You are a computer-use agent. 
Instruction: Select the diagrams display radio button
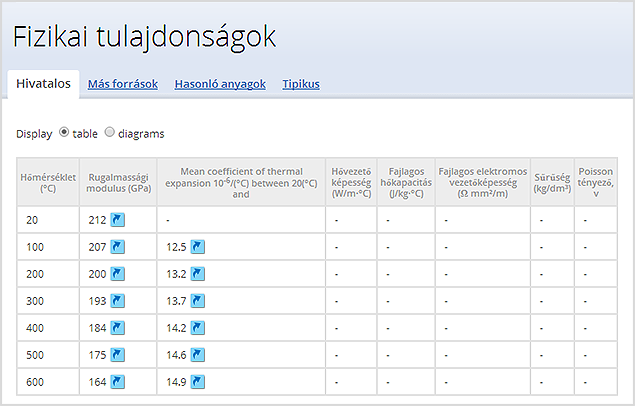109,132
